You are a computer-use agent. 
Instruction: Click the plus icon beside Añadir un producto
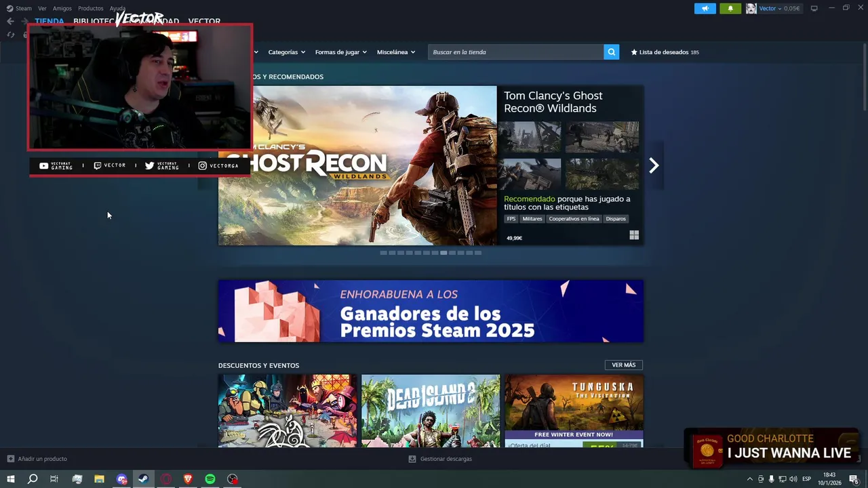pyautogui.click(x=10, y=459)
